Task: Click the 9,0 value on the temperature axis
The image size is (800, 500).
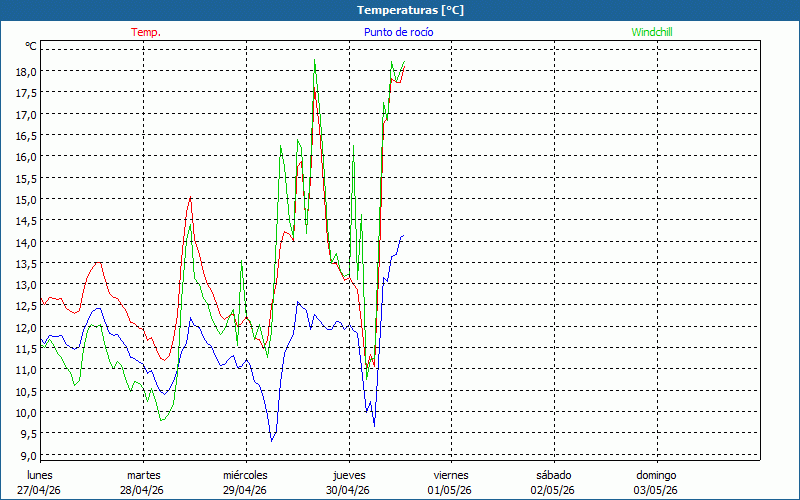Action: click(x=27, y=454)
